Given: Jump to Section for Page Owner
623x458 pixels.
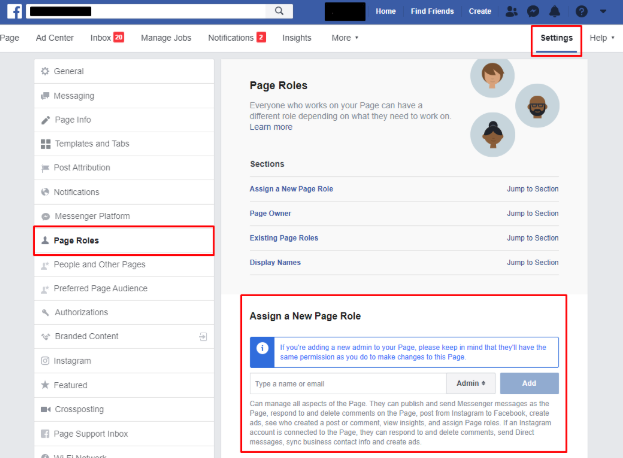Looking at the screenshot, I should tap(532, 214).
